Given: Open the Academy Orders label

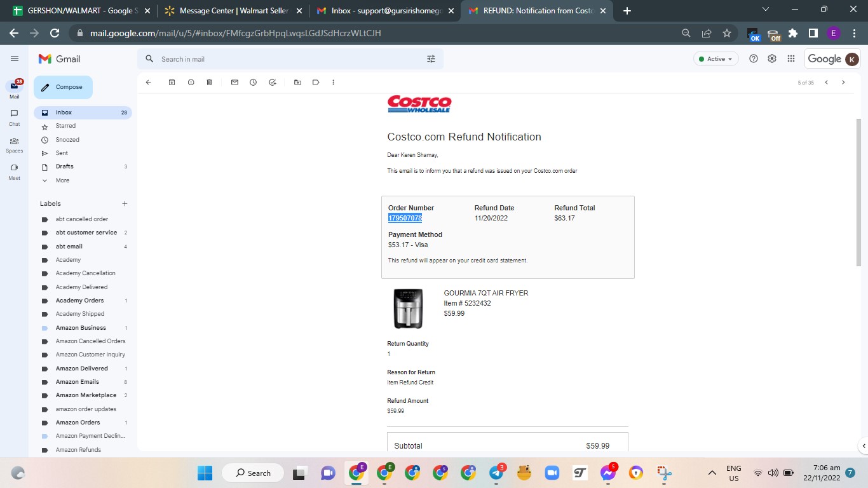Looking at the screenshot, I should [x=79, y=301].
